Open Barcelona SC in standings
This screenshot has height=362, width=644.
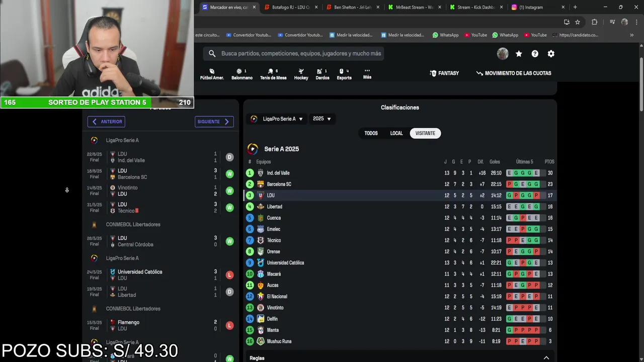click(279, 184)
